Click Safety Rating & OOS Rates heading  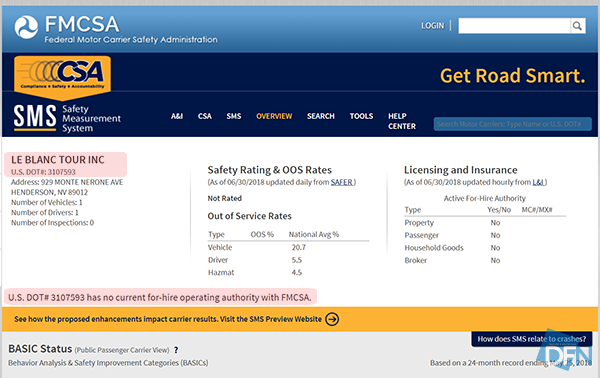pos(270,170)
